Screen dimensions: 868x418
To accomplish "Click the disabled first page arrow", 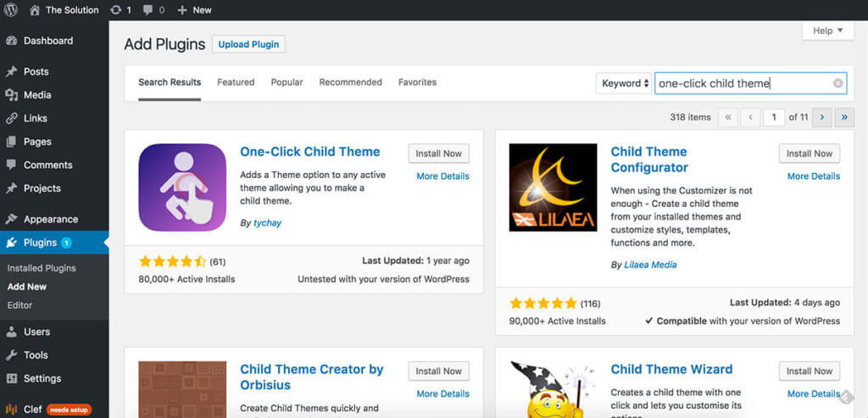I will click(x=728, y=117).
